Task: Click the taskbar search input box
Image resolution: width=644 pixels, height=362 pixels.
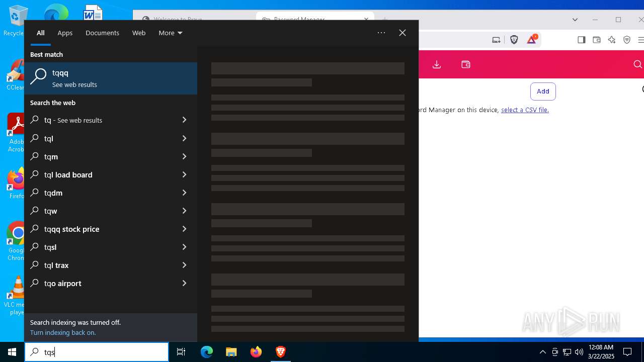Action: (x=97, y=352)
